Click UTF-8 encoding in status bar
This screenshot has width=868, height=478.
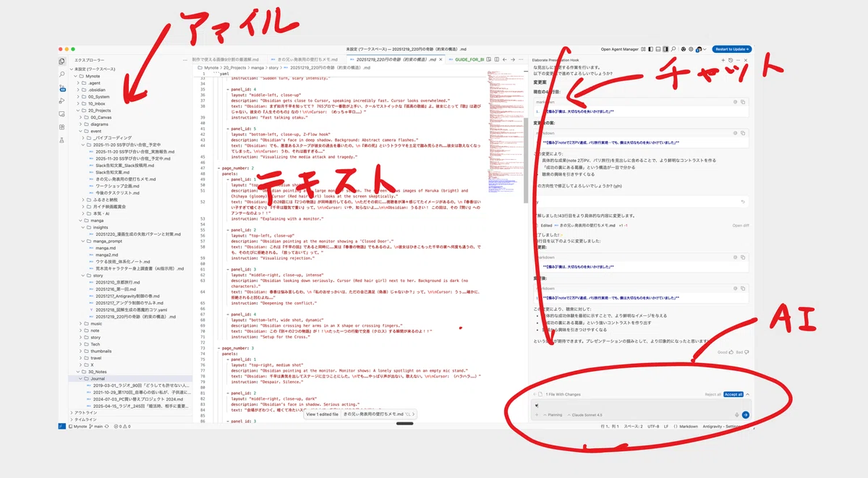tap(653, 427)
